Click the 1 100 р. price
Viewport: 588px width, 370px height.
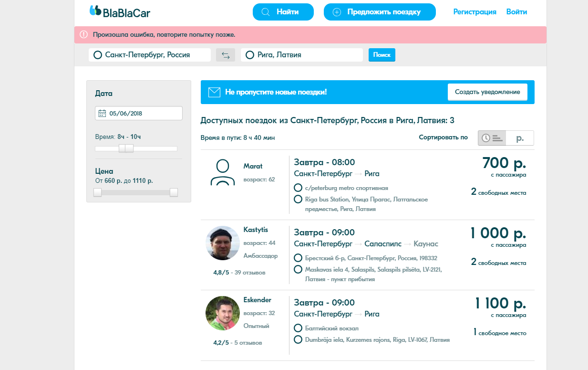point(501,304)
